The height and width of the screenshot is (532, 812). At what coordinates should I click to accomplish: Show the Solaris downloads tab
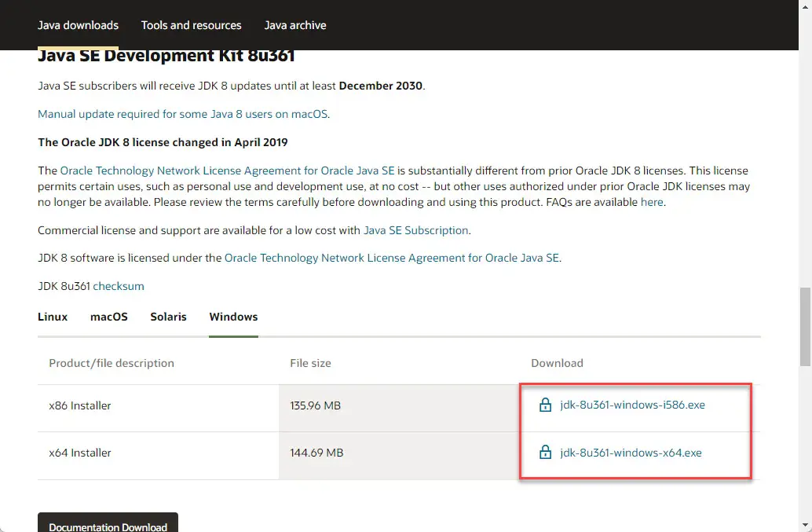[169, 317]
